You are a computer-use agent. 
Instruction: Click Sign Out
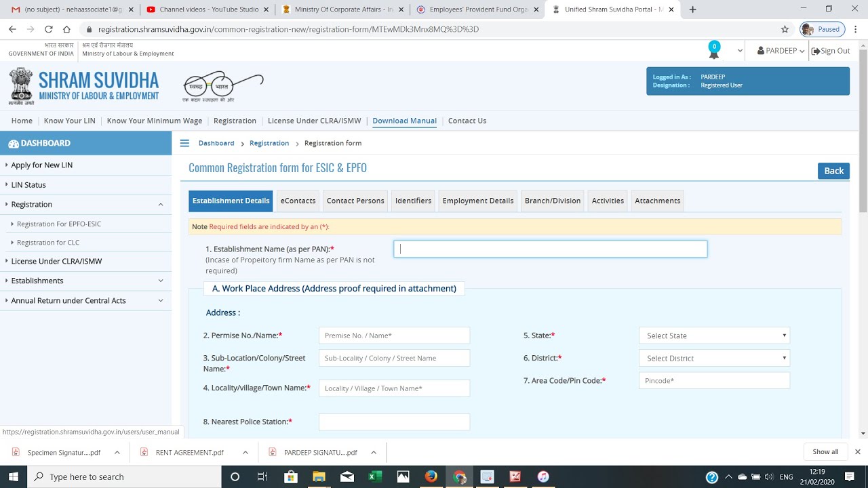(x=831, y=51)
